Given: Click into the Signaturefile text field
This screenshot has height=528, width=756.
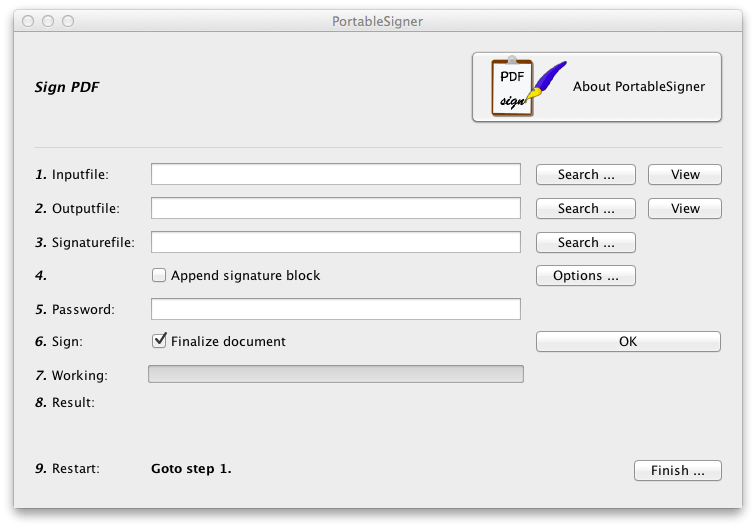Looking at the screenshot, I should [336, 242].
